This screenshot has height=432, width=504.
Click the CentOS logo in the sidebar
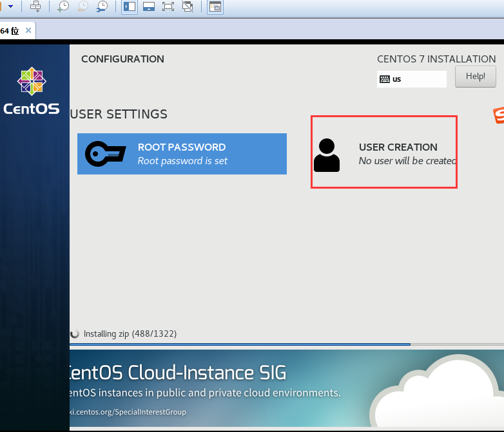click(32, 91)
